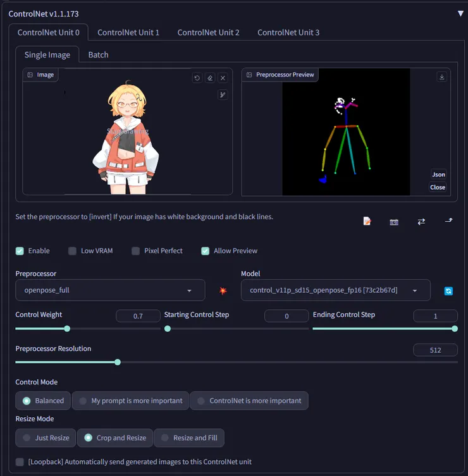Click the Control Weight slider handle
Screen dimensions: 468x476
67,329
